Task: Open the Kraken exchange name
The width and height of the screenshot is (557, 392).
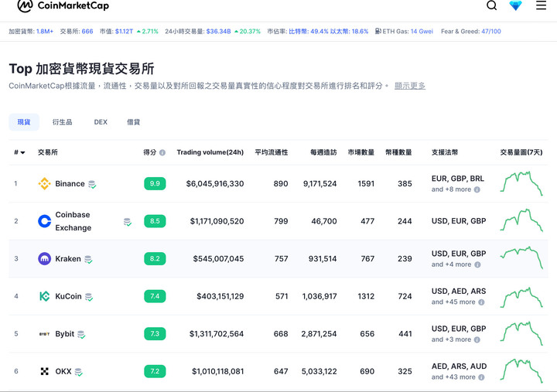Action: tap(68, 258)
